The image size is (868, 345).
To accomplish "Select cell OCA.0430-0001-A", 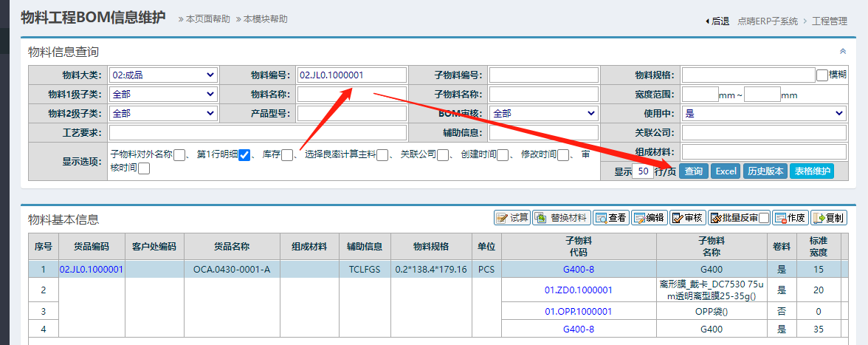I will 232,269.
